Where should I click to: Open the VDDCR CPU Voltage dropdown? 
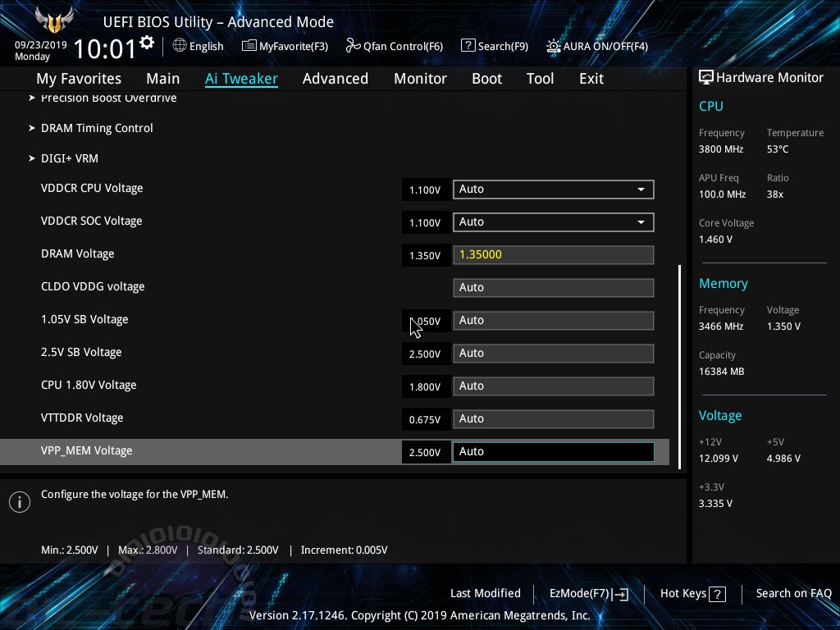554,189
